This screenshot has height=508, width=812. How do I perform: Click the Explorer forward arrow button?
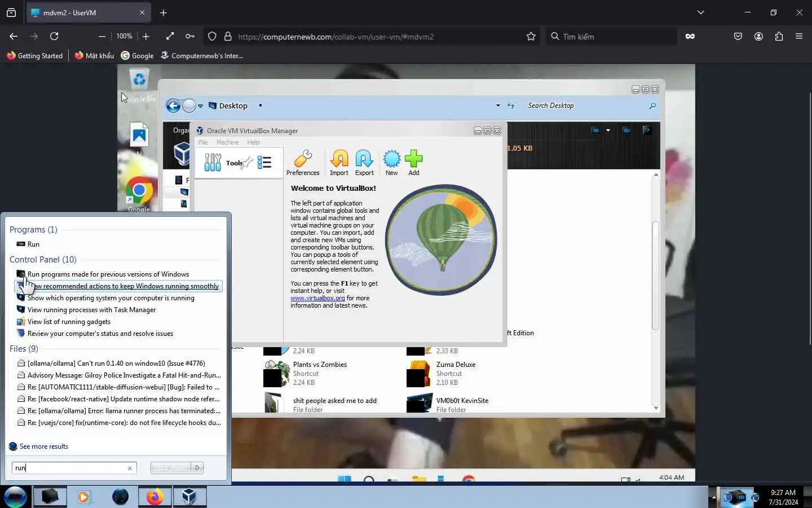click(x=189, y=106)
